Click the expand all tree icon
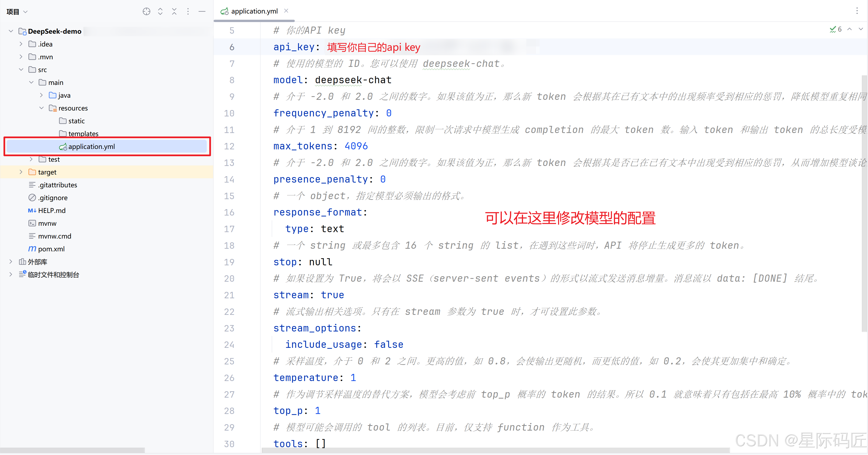Image resolution: width=868 pixels, height=455 pixels. (x=160, y=11)
